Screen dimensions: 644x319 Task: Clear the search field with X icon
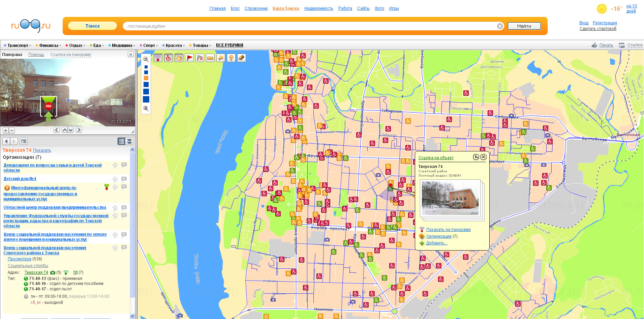click(x=500, y=26)
